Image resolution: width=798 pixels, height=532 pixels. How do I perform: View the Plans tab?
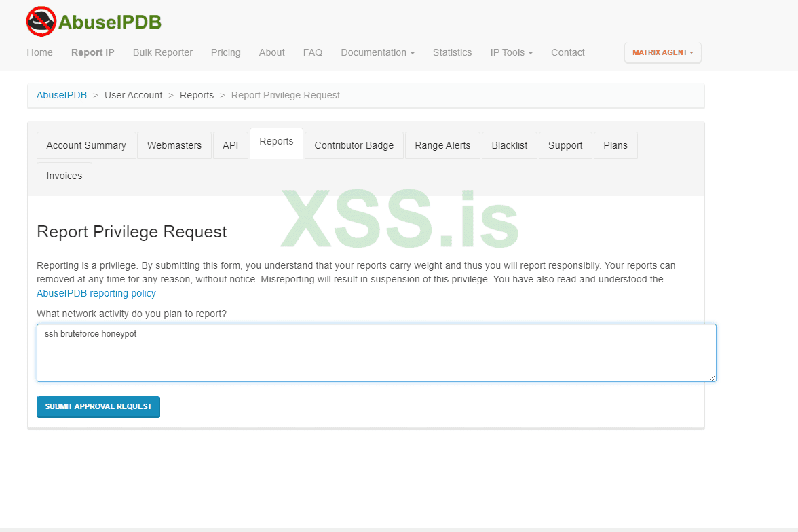615,145
